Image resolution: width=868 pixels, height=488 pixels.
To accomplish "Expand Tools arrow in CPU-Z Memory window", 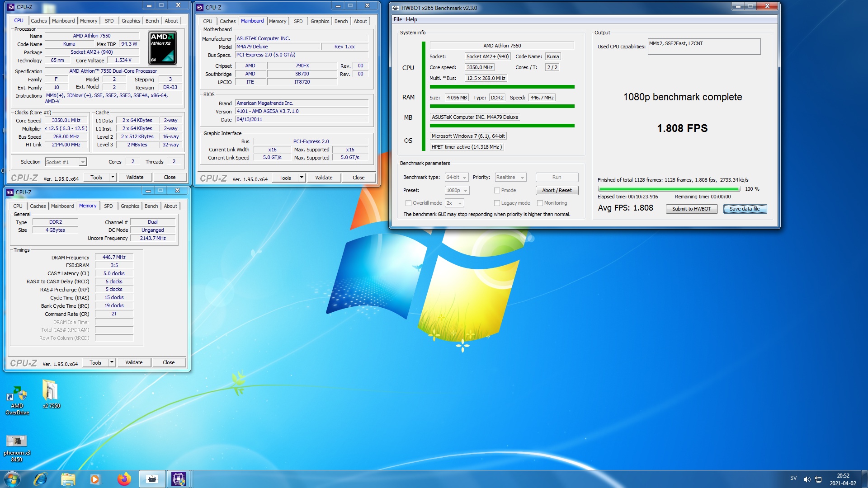I will tap(112, 362).
